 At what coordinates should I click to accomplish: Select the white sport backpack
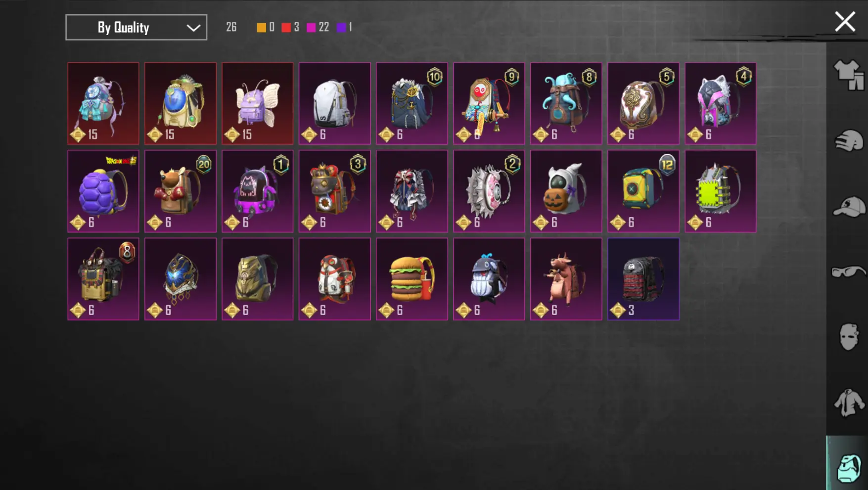click(x=335, y=103)
